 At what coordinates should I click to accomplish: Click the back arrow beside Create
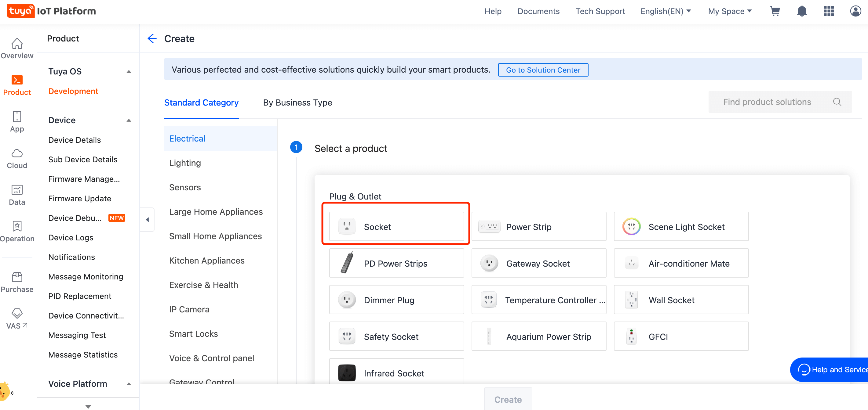click(x=152, y=39)
